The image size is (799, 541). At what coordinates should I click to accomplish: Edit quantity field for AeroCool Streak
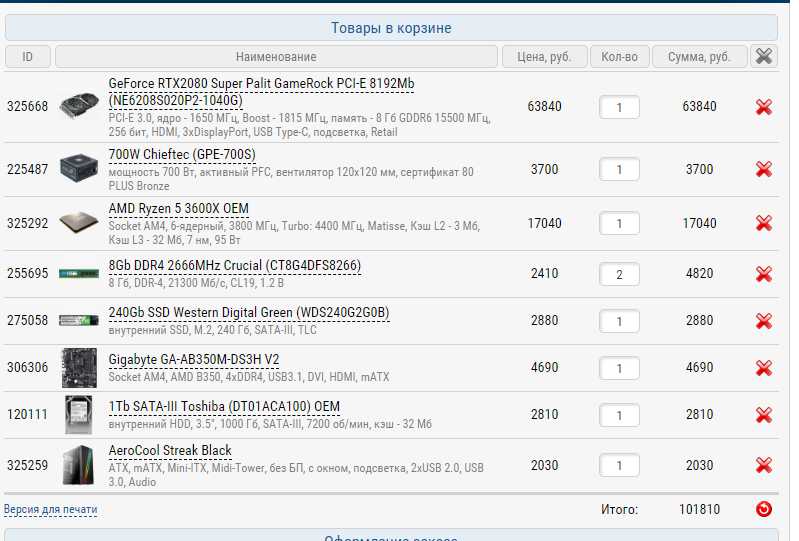pos(619,465)
